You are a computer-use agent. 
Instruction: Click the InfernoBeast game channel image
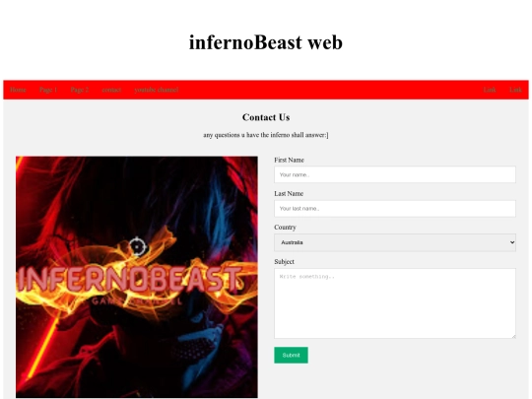[137, 277]
